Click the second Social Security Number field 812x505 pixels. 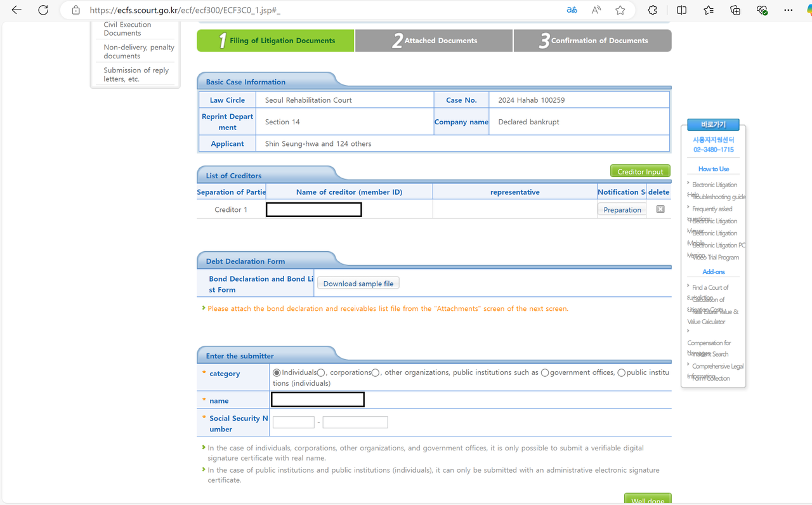coord(355,423)
